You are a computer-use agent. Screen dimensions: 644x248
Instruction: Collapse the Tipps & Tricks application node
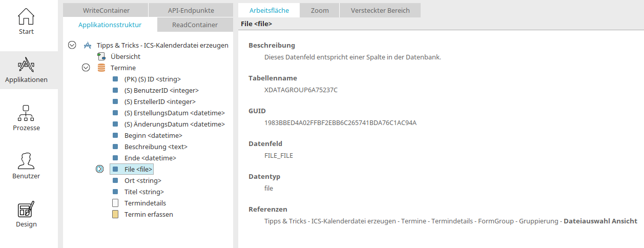pos(72,45)
